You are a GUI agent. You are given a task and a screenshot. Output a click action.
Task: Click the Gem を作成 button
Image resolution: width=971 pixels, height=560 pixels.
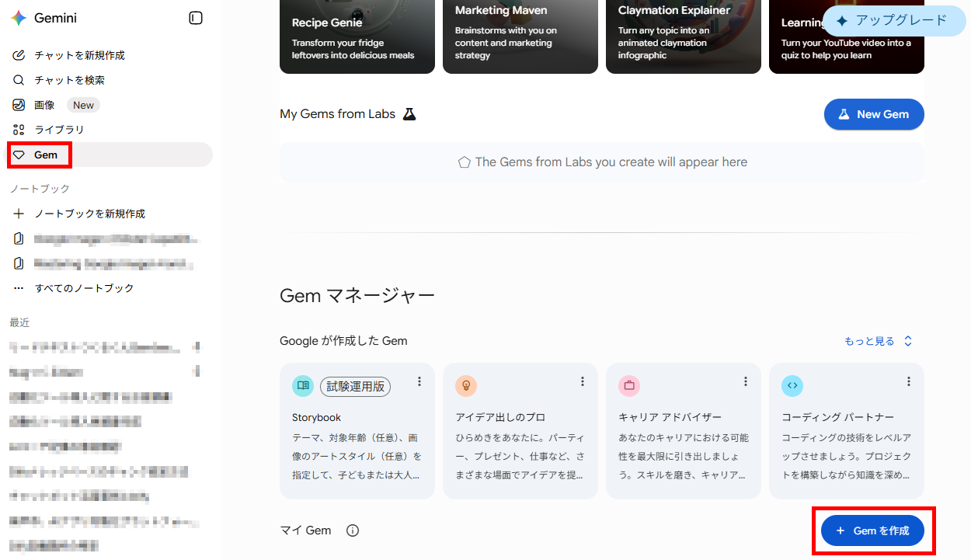(x=872, y=530)
